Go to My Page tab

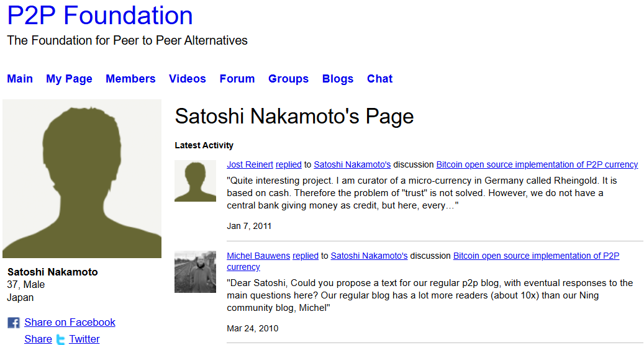[69, 79]
